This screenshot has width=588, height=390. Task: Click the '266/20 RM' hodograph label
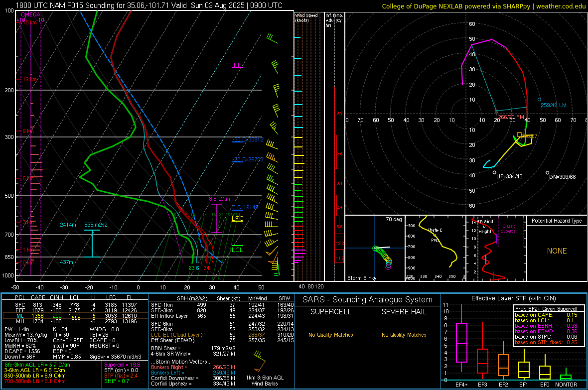click(x=511, y=118)
